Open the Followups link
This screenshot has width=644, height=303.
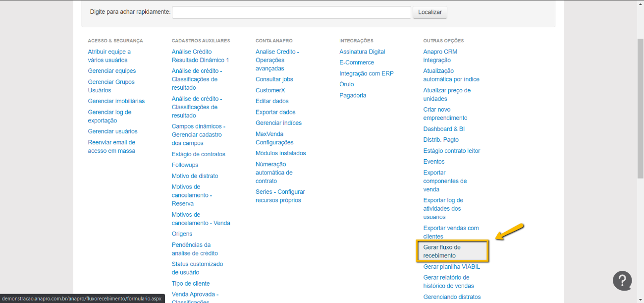coord(185,165)
